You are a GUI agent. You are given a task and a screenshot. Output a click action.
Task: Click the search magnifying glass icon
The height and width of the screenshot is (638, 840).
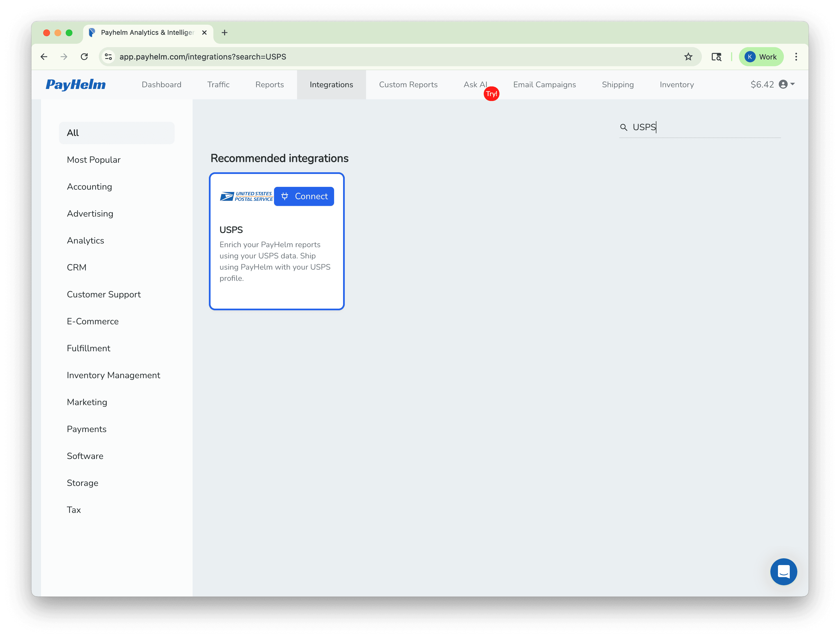(x=624, y=127)
